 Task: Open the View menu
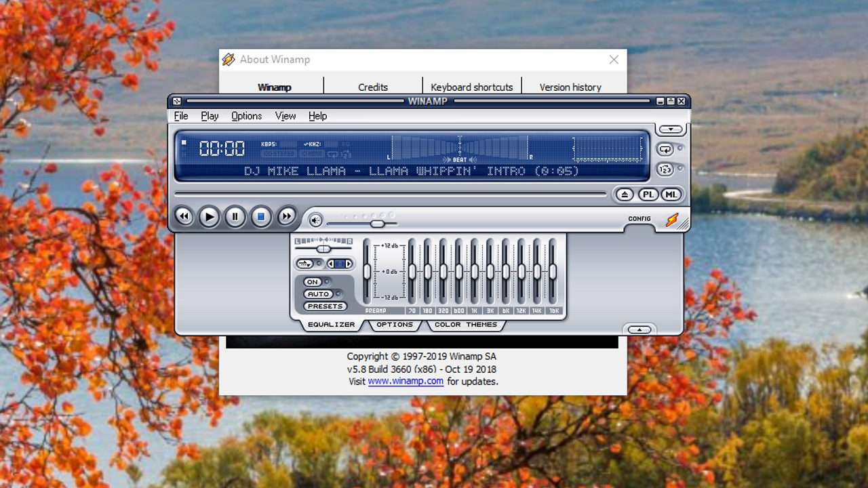pos(285,116)
